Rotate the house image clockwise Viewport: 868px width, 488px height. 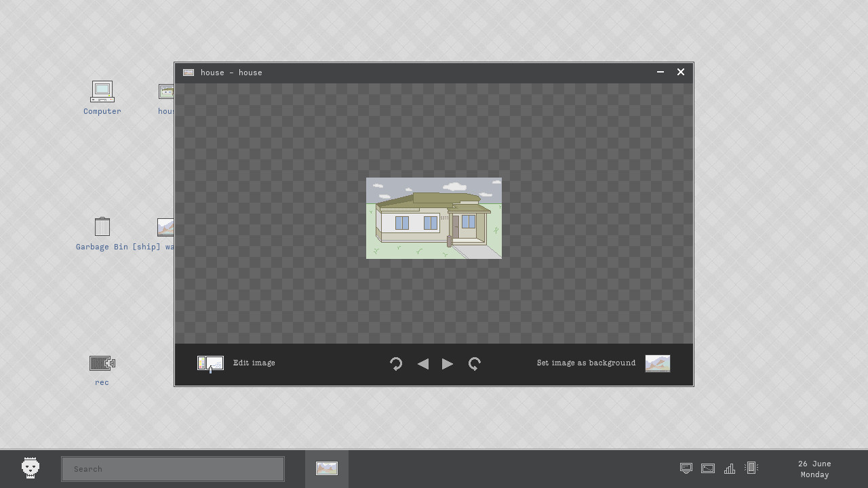[475, 364]
